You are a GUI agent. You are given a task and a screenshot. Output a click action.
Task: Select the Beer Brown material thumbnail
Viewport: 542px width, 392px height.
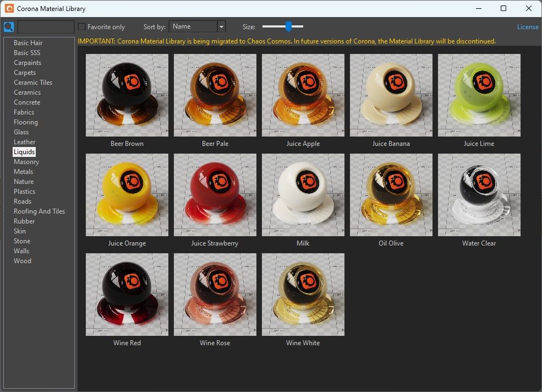tap(127, 95)
